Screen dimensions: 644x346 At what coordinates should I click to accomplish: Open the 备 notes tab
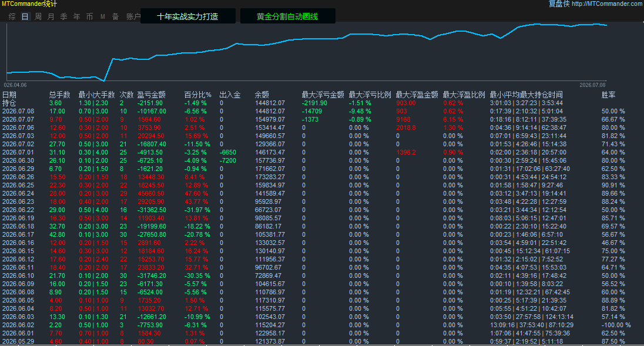pos(115,17)
